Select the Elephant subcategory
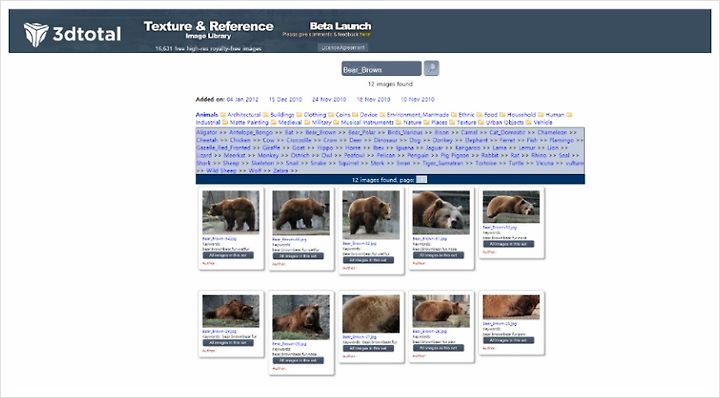The image size is (720, 398). point(476,140)
